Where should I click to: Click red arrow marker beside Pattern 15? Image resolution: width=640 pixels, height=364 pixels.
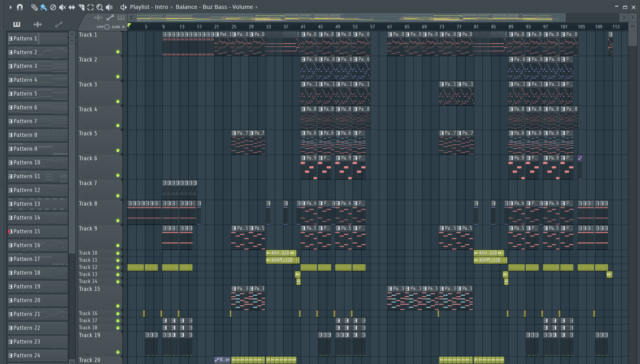[x=9, y=232]
